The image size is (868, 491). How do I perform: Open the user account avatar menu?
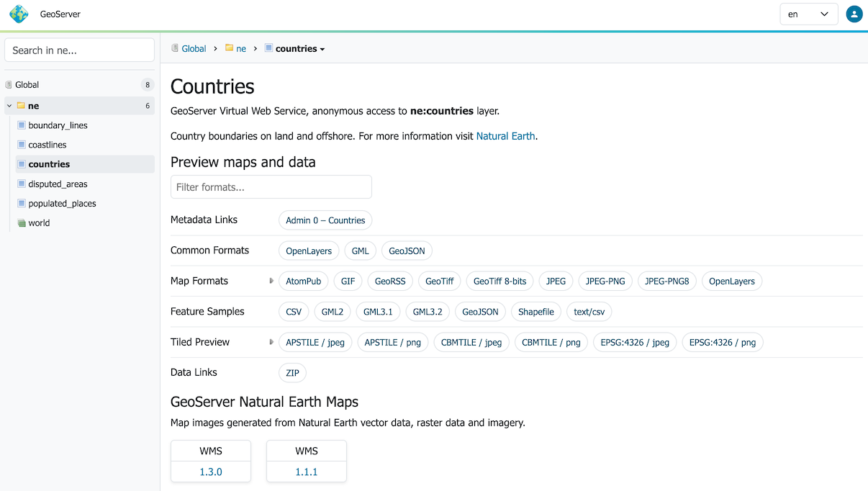[854, 14]
